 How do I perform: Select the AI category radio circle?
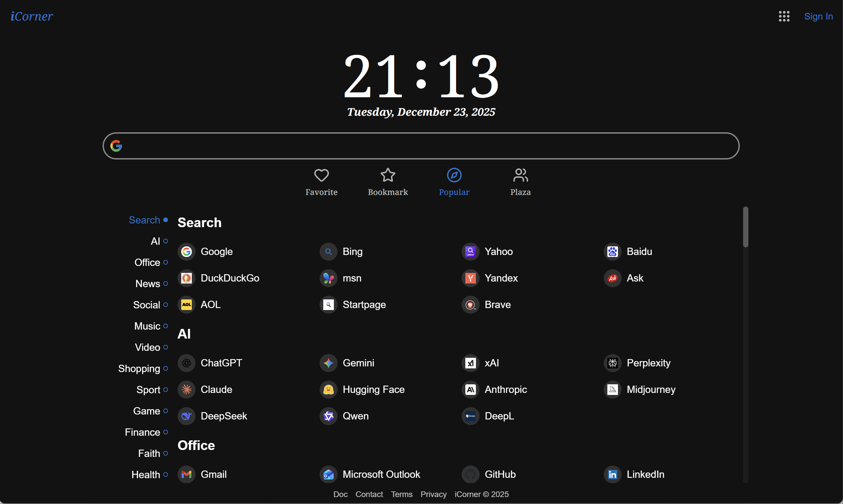166,241
